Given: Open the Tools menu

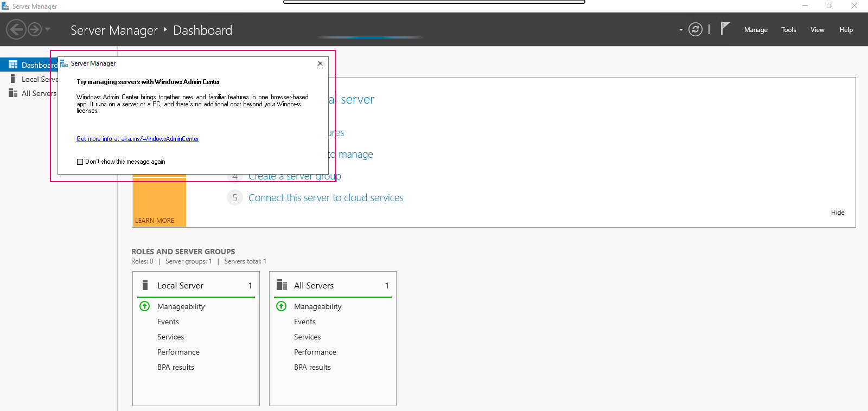Looking at the screenshot, I should [x=789, y=30].
